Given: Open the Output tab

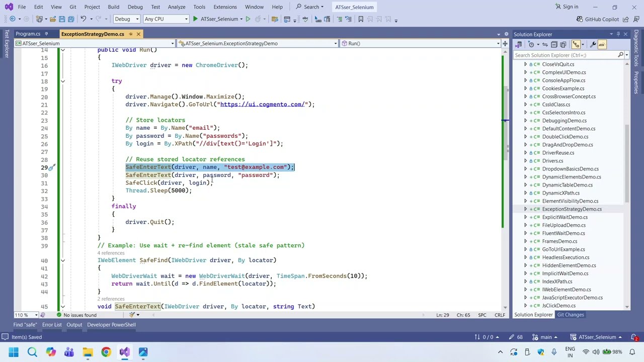Looking at the screenshot, I should [x=74, y=325].
